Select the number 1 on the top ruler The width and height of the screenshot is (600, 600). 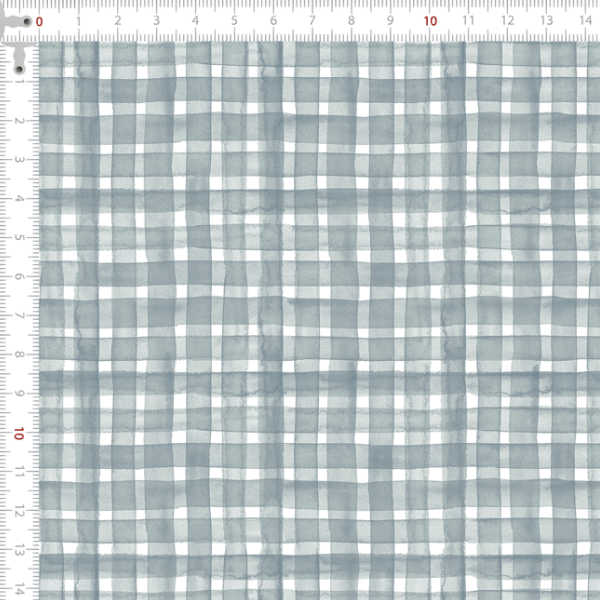pos(78,21)
